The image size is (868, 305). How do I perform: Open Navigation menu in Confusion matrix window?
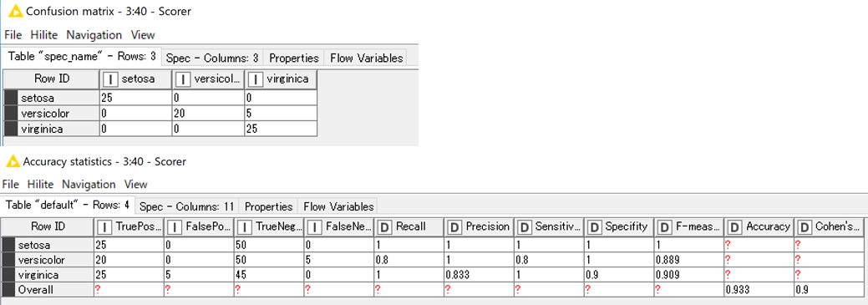94,35
